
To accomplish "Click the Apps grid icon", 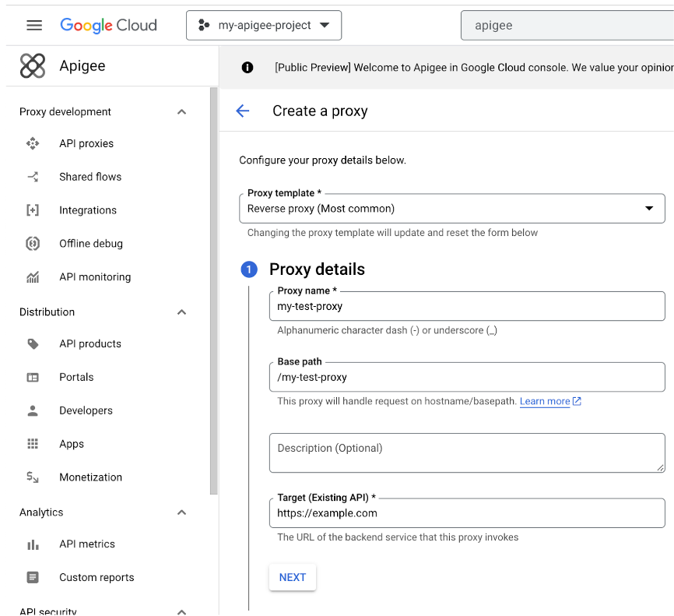I will (x=32, y=443).
